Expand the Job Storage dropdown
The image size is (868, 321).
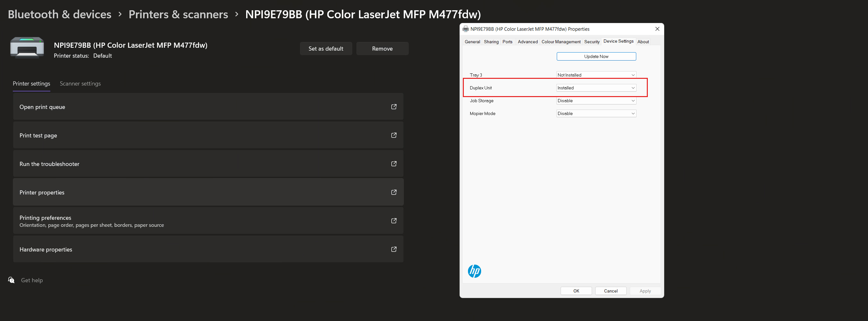[596, 101]
